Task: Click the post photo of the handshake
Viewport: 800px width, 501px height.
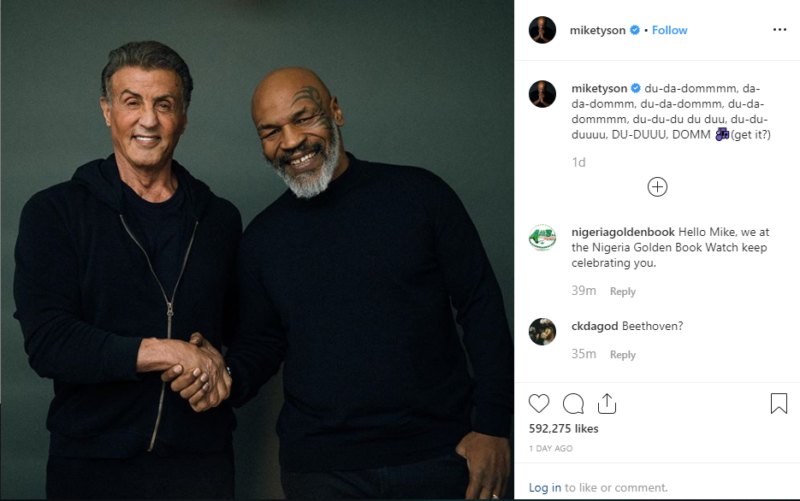Action: coord(257,250)
